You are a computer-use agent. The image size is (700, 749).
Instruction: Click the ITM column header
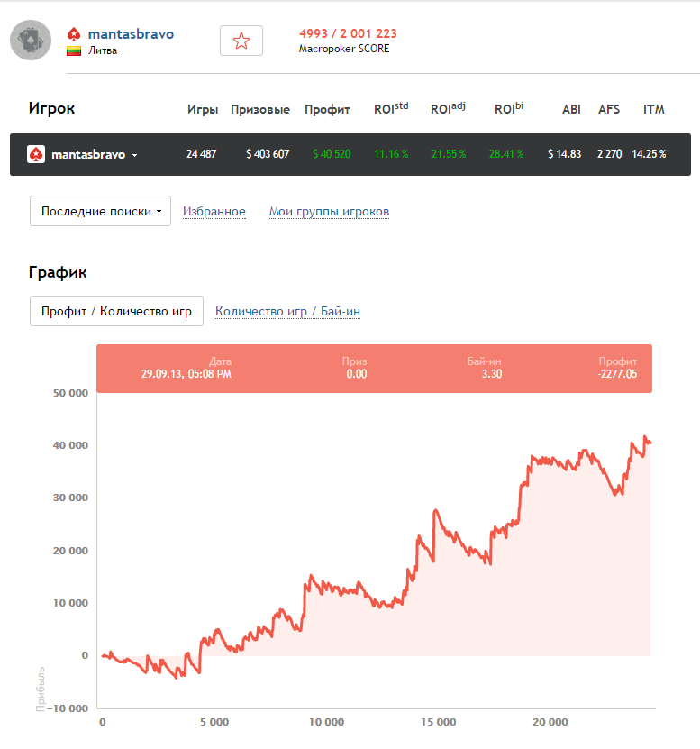coord(653,109)
